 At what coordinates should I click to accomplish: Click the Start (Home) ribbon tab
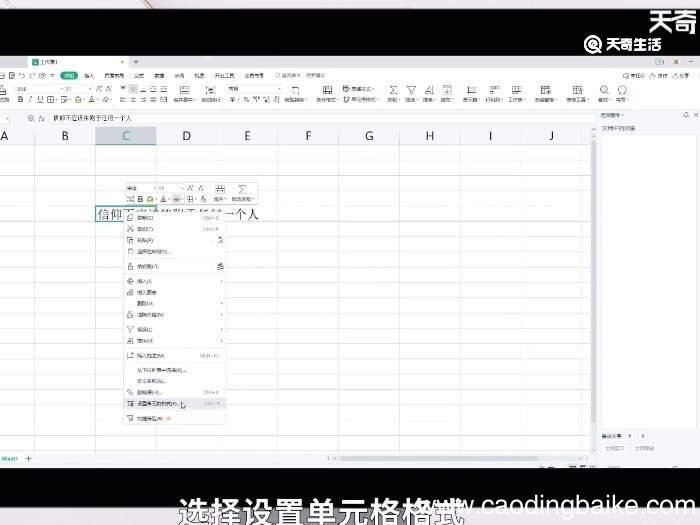point(69,75)
